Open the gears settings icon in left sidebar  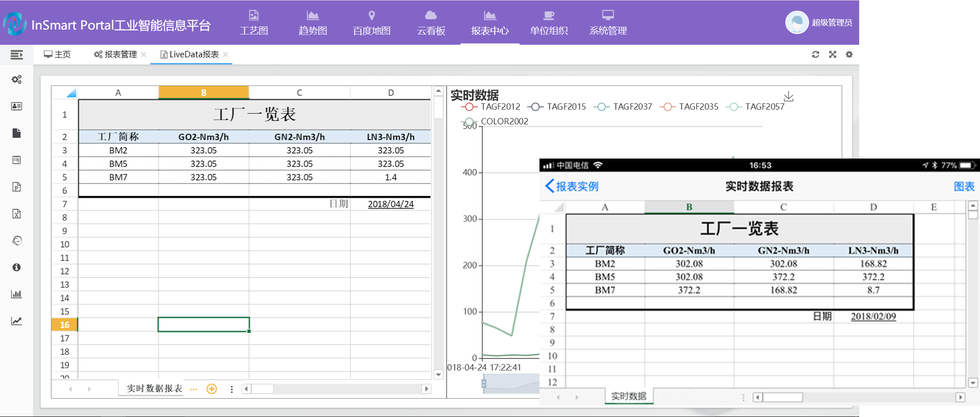(x=16, y=80)
